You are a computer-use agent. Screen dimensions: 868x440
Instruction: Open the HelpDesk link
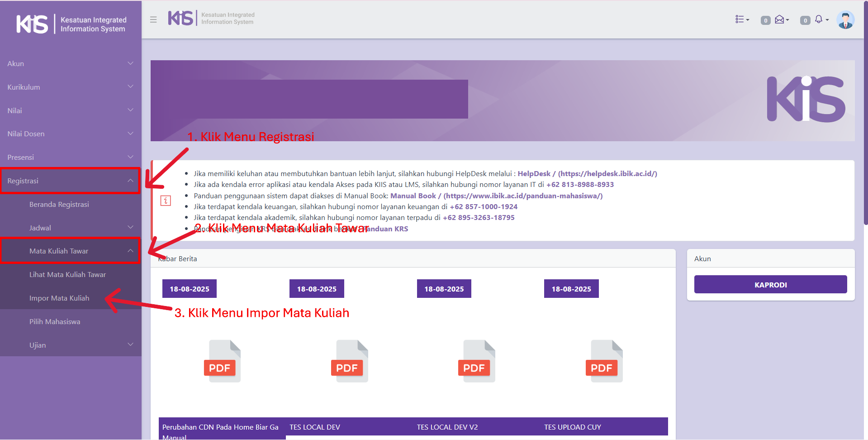pos(534,173)
